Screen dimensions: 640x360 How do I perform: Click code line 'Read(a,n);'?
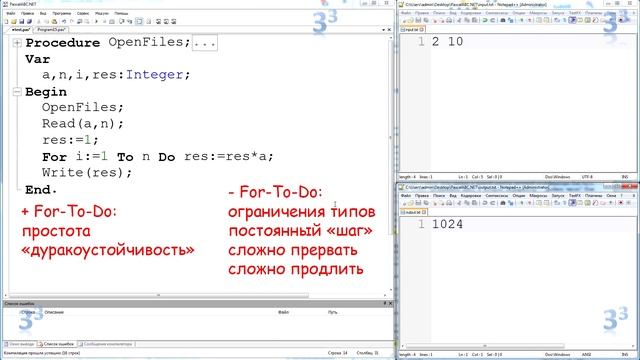click(x=82, y=124)
